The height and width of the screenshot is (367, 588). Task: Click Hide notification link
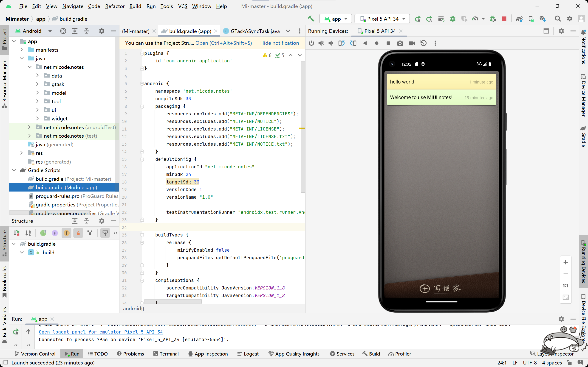[280, 43]
